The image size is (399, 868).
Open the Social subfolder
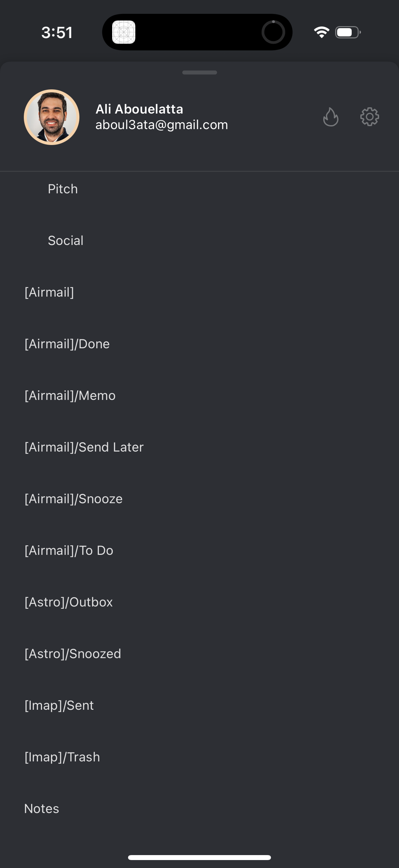coord(66,241)
